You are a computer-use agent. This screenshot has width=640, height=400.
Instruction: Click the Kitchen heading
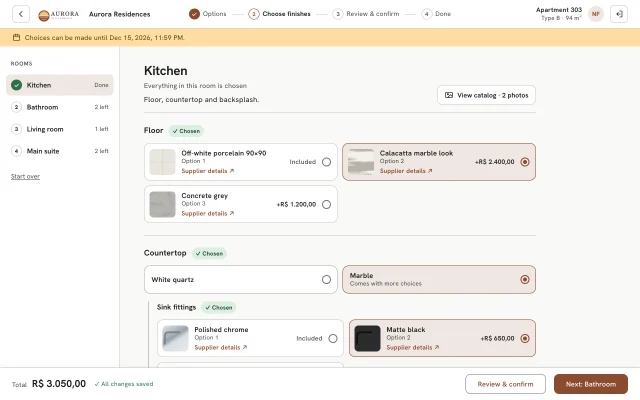[166, 71]
